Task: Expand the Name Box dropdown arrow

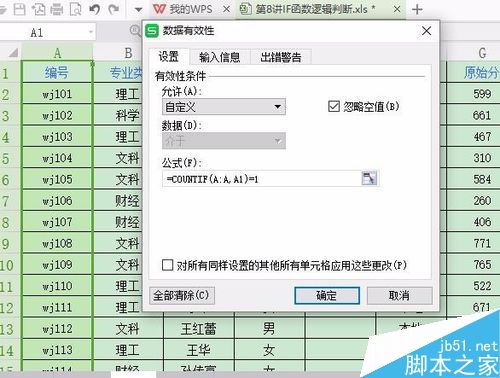Action: 91,32
